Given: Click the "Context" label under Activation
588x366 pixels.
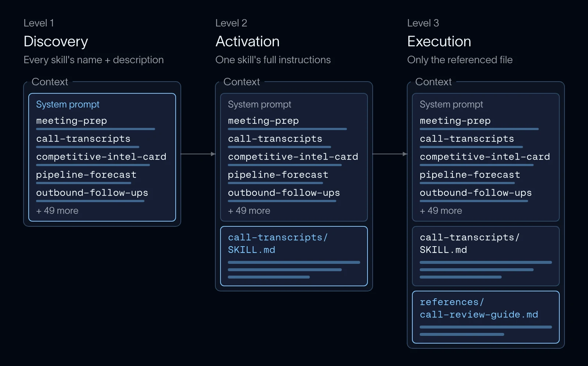Looking at the screenshot, I should pos(241,82).
